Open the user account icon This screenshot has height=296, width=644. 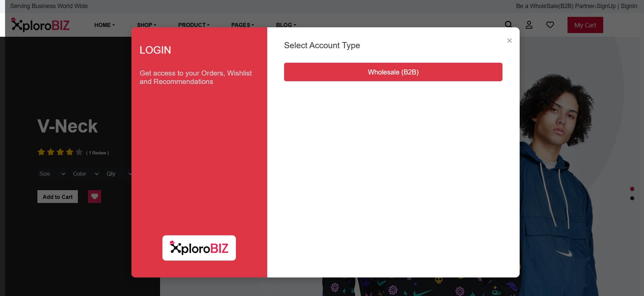[529, 25]
